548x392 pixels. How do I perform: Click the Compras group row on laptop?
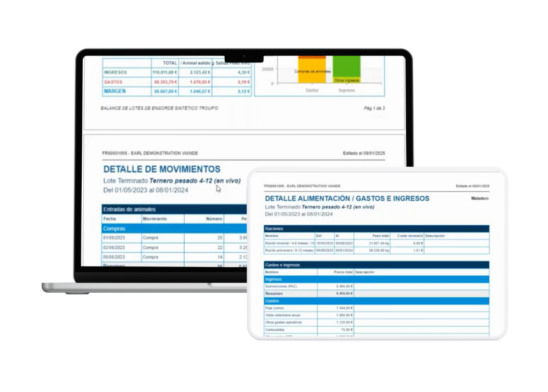click(x=115, y=228)
